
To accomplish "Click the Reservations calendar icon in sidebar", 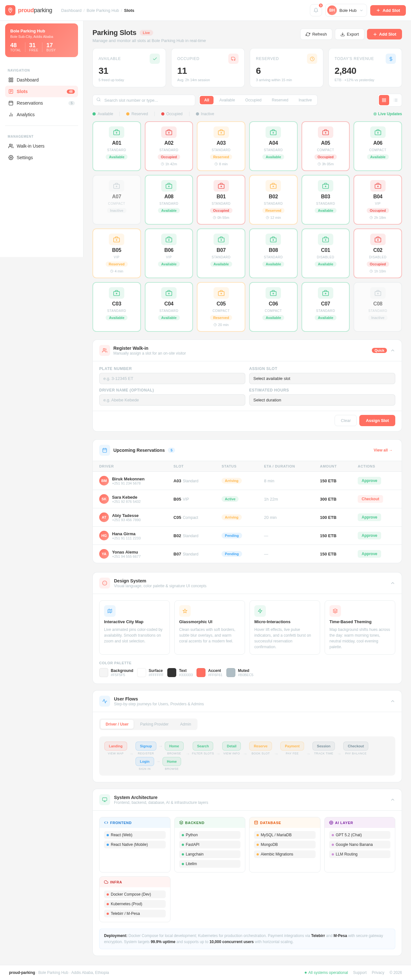I will click(11, 103).
